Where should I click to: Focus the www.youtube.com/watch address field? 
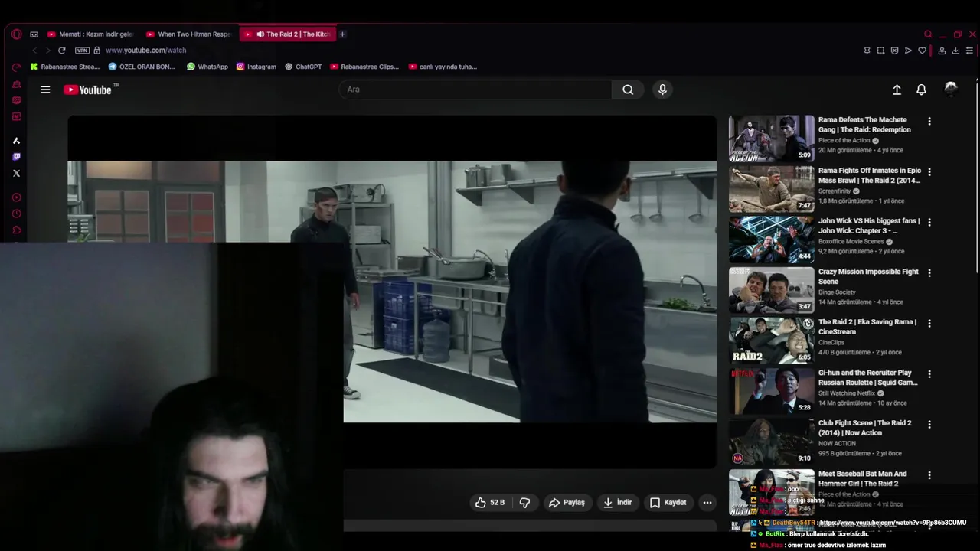coord(145,51)
